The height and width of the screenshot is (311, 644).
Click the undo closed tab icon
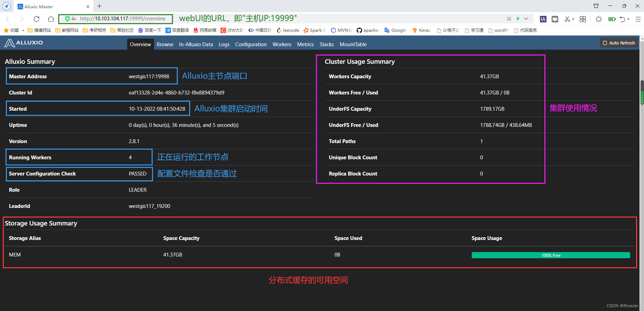click(622, 19)
